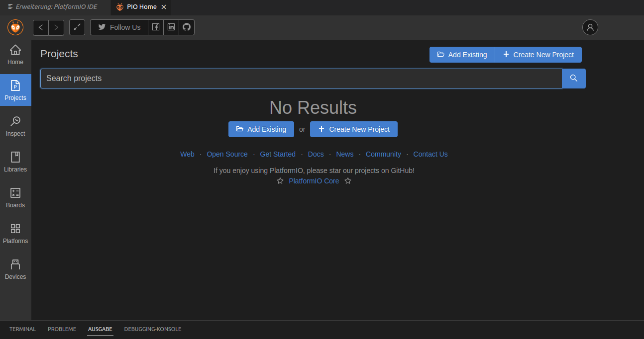The height and width of the screenshot is (339, 644).
Task: Open the LinkedIn icon link
Action: coord(171,27)
